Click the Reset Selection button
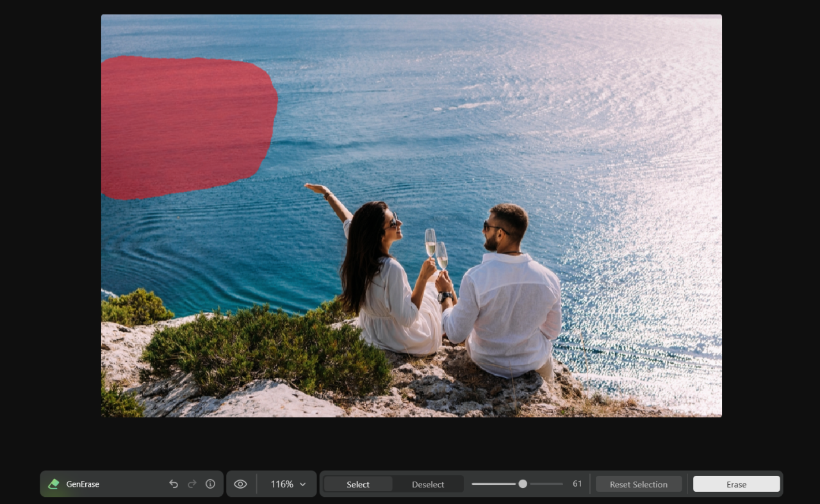This screenshot has height=504, width=820. click(639, 484)
